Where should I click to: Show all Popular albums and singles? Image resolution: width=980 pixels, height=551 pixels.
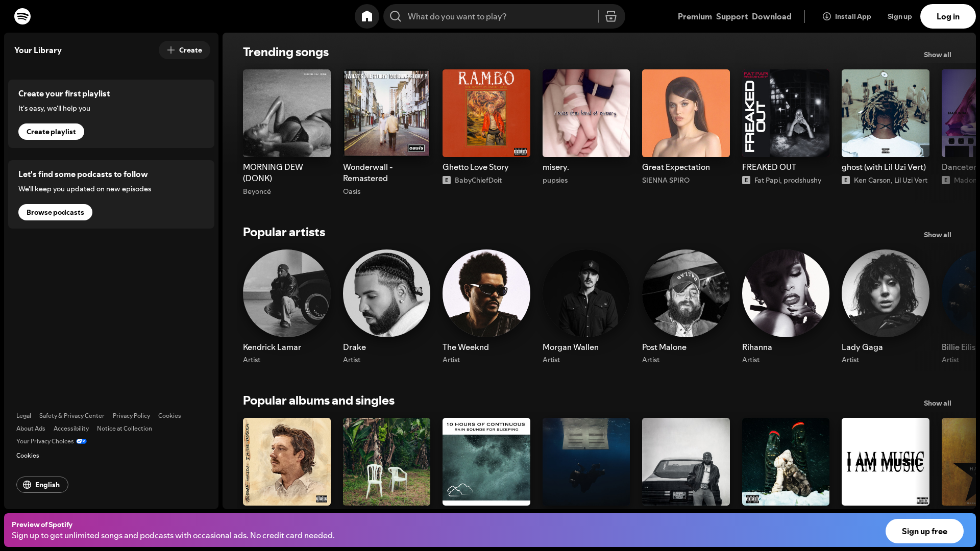coord(937,403)
